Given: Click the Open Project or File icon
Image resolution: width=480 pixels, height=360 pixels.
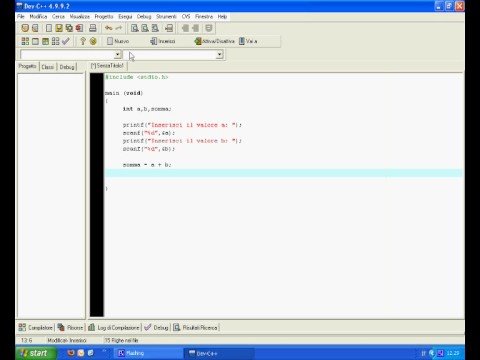Looking at the screenshot, I should 35,28.
